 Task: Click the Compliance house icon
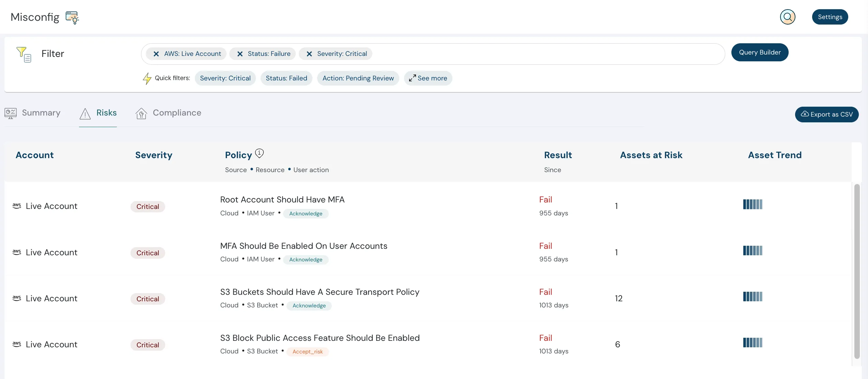[x=141, y=113]
